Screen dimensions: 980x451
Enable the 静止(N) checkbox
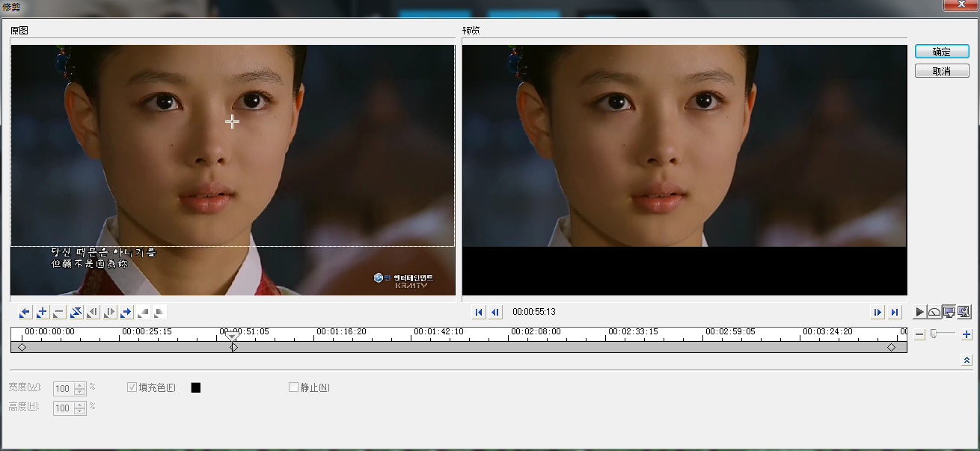click(294, 387)
